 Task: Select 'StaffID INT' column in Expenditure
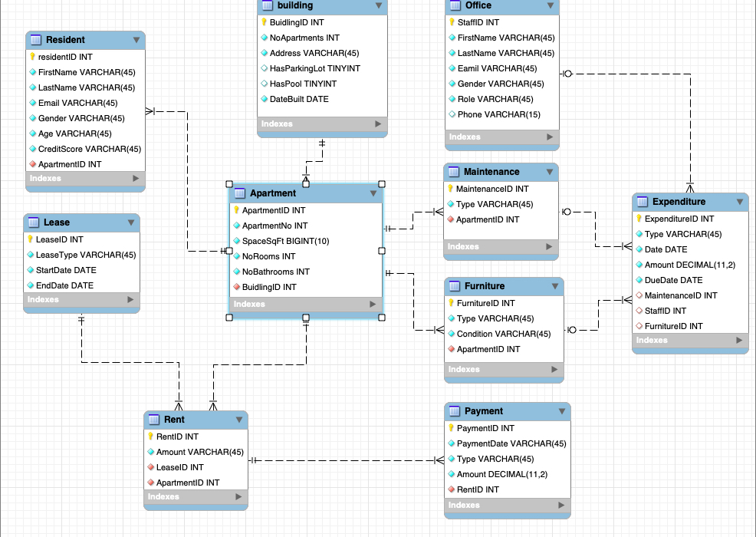690,311
